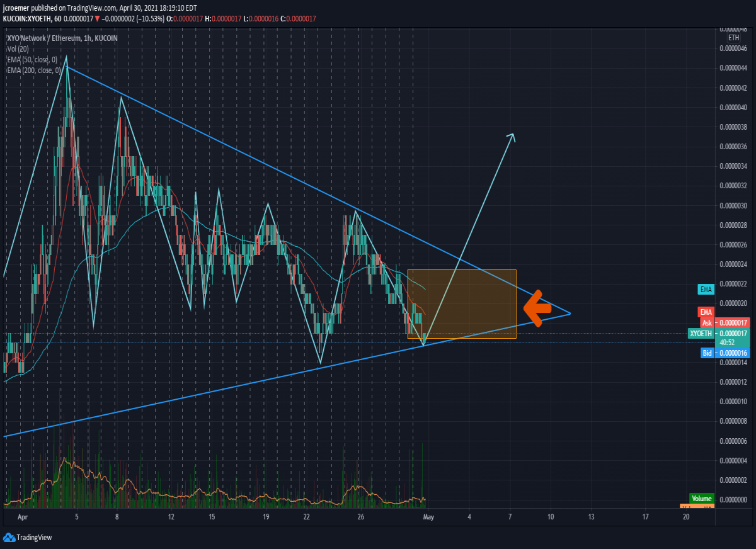The height and width of the screenshot is (549, 756).
Task: Click price axis value '0.0000040'
Action: (x=733, y=107)
